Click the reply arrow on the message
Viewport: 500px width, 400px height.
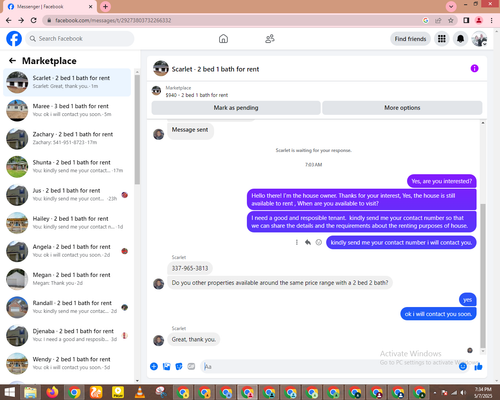click(308, 242)
